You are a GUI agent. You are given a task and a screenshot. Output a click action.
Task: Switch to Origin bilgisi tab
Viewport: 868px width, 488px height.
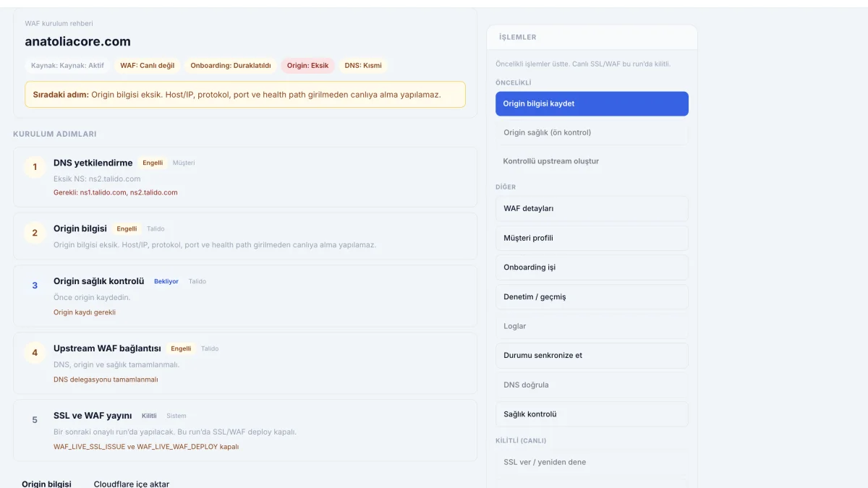click(x=46, y=483)
